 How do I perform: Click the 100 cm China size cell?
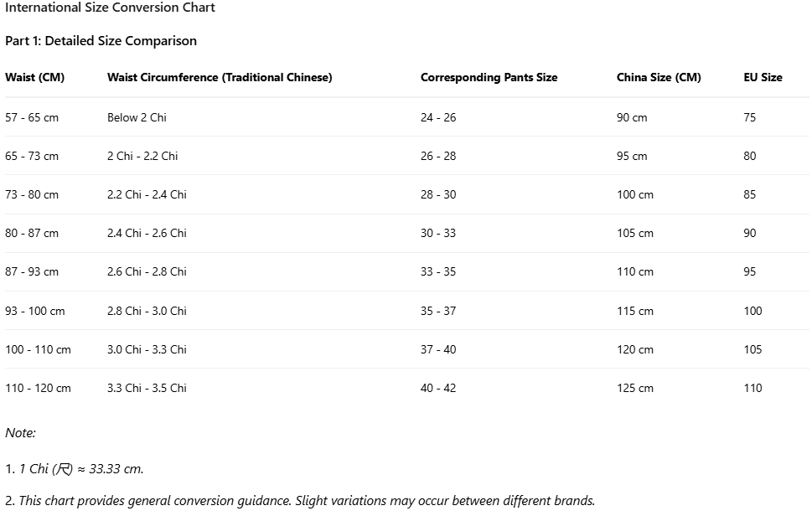point(634,194)
